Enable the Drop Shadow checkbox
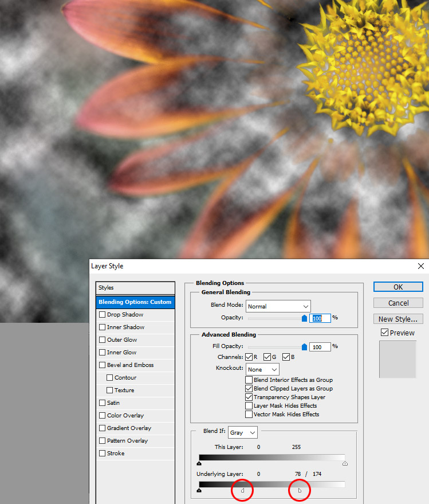Screen dimensions: 429x504 pos(103,315)
